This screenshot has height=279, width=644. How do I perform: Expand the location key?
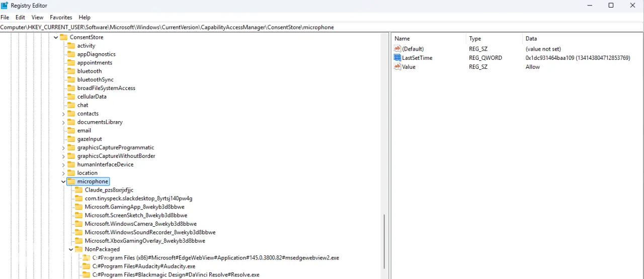[63, 173]
